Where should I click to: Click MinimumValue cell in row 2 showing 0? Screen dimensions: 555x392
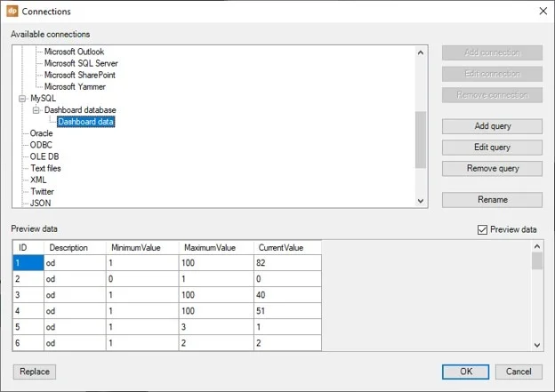click(x=142, y=279)
